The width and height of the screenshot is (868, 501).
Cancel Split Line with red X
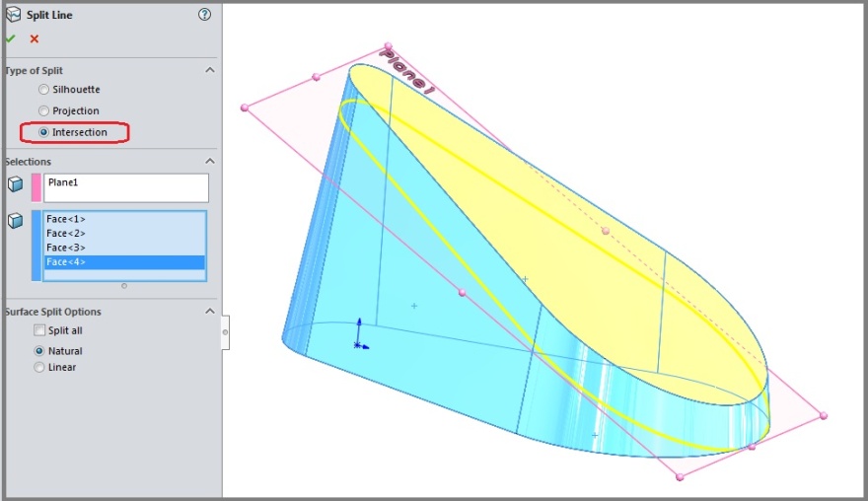35,38
